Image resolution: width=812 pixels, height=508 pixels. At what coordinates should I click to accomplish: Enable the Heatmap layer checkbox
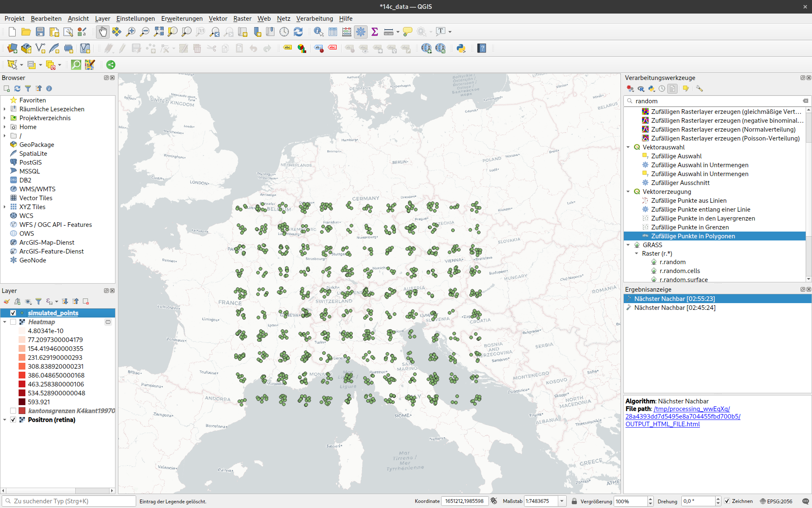13,322
